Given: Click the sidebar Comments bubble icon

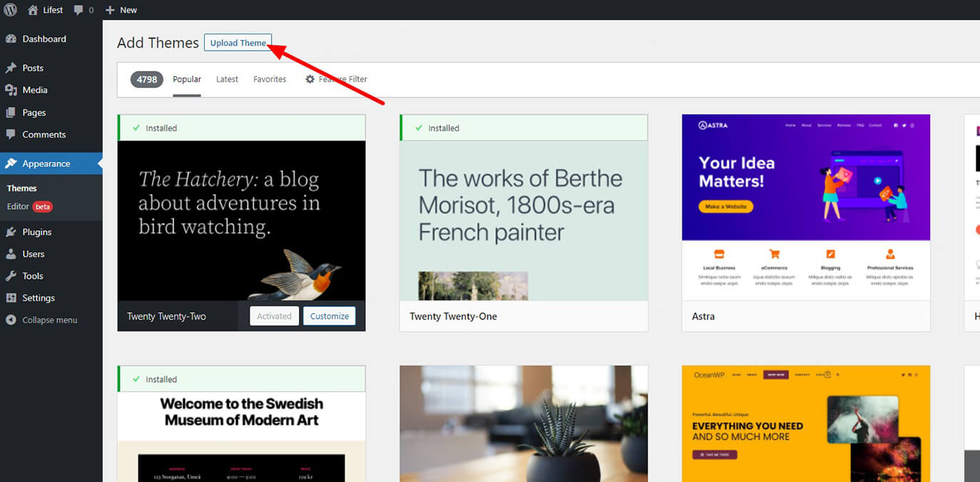Looking at the screenshot, I should 11,135.
